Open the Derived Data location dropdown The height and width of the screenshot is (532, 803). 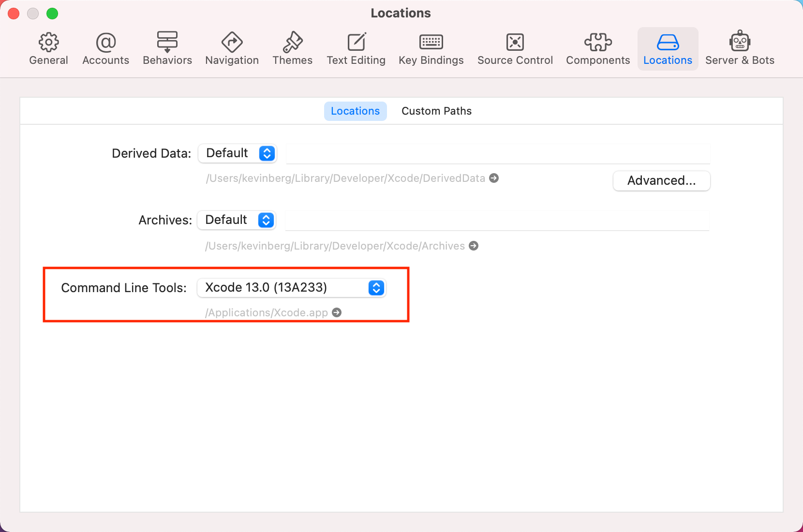[237, 153]
